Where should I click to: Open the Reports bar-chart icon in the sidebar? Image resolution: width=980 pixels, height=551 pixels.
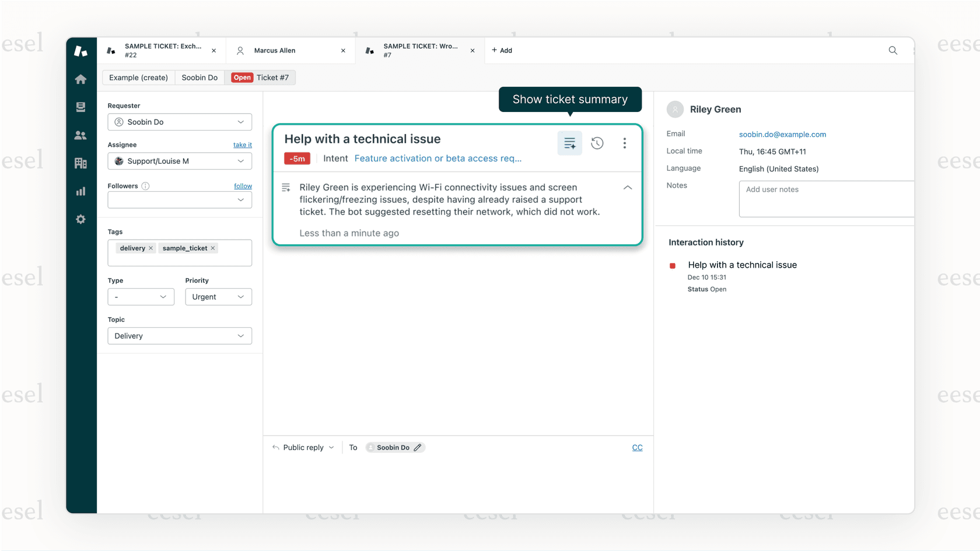81,191
